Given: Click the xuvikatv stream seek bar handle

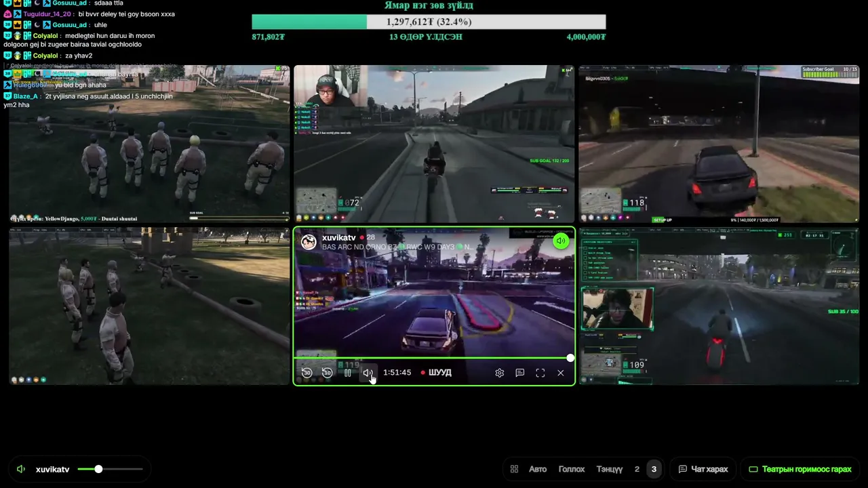Looking at the screenshot, I should click(570, 358).
